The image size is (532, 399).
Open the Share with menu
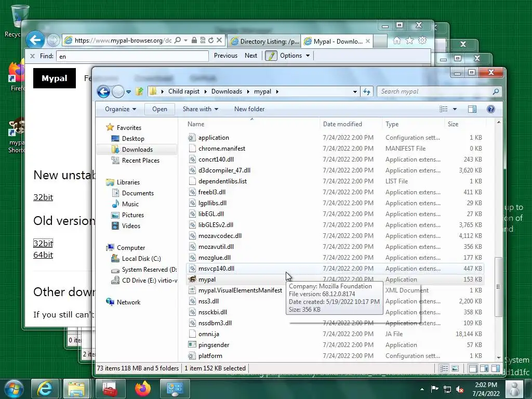[x=200, y=109]
